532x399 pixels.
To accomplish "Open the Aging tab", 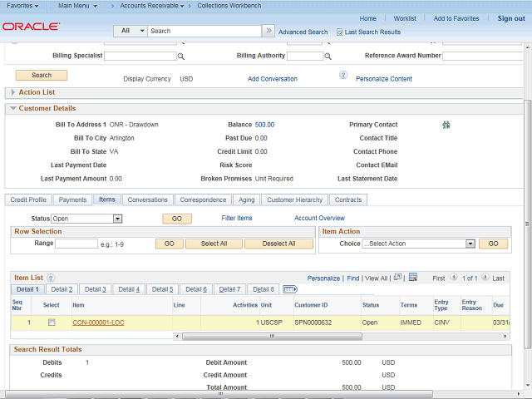I will click(247, 199).
